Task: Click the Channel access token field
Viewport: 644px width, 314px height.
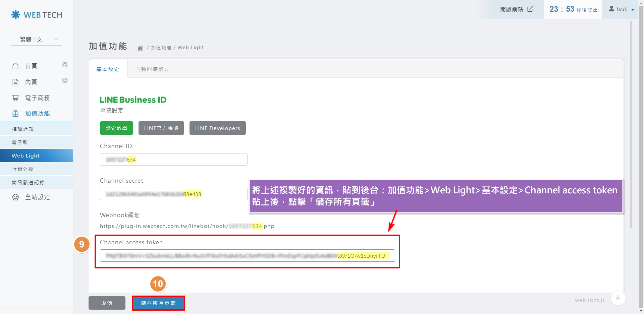Action: [x=247, y=256]
